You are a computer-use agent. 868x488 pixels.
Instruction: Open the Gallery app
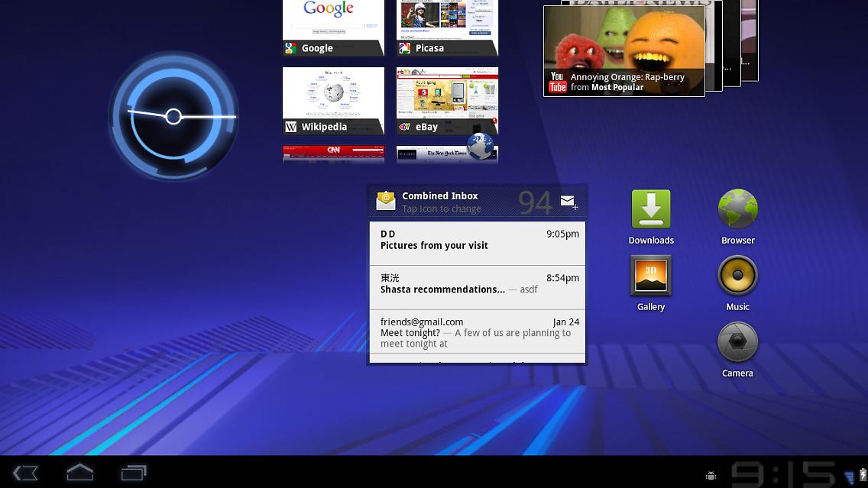651,283
